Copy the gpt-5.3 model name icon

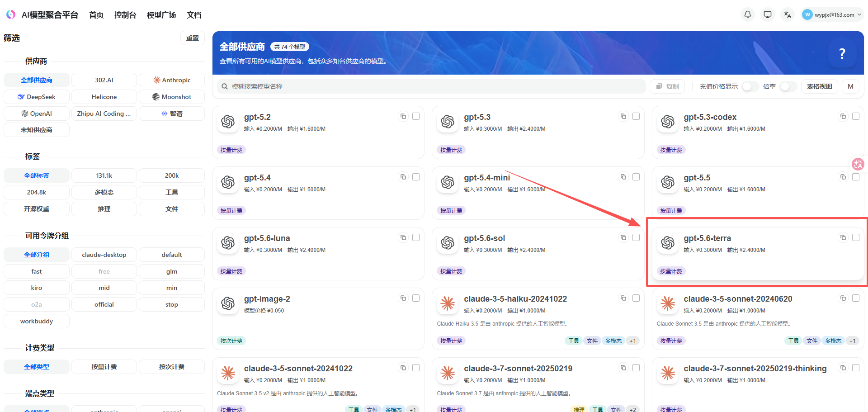pos(623,116)
